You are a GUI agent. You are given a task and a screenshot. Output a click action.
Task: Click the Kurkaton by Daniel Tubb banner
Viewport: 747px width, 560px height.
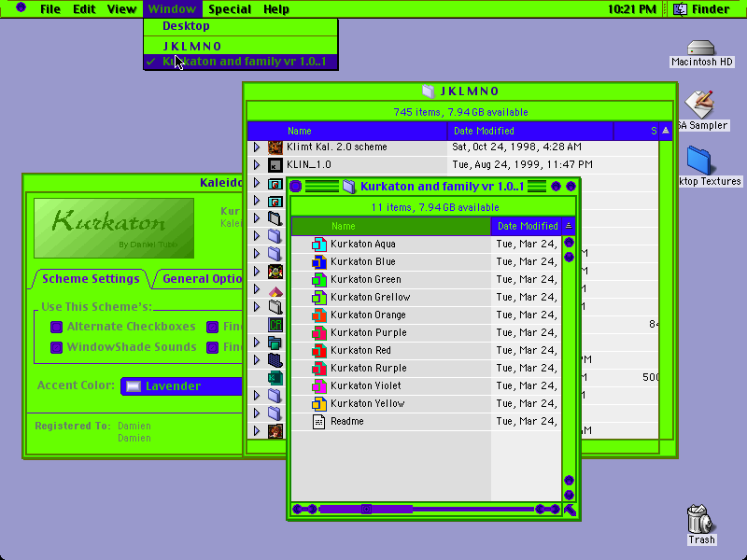click(114, 228)
